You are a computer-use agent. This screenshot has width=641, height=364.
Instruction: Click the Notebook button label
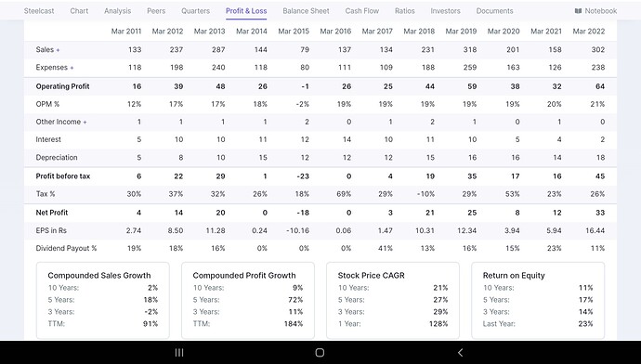(x=600, y=11)
